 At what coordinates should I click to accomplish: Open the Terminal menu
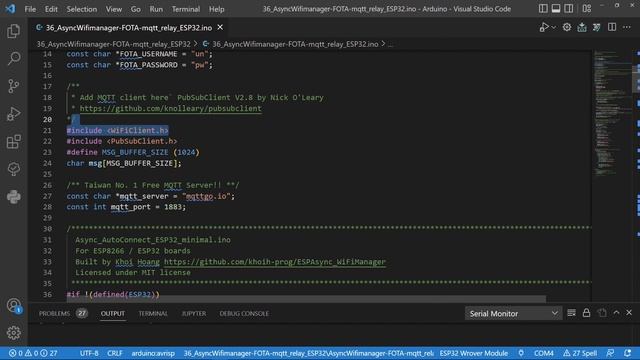186,9
